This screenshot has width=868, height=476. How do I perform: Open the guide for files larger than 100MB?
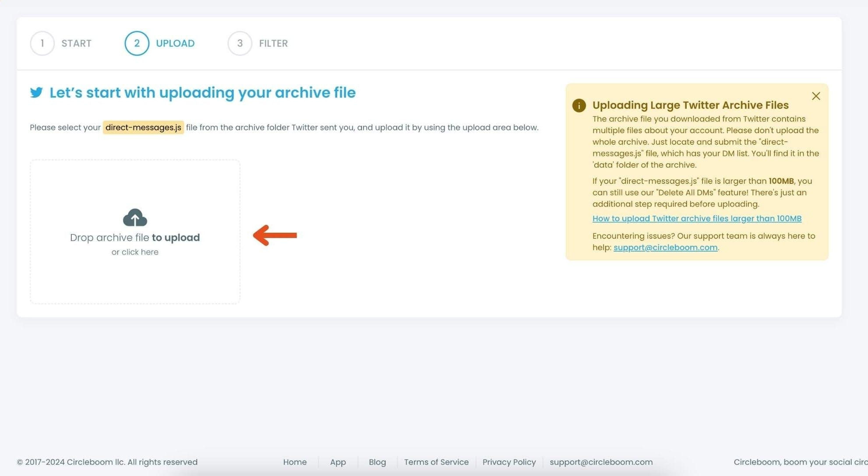pos(696,218)
